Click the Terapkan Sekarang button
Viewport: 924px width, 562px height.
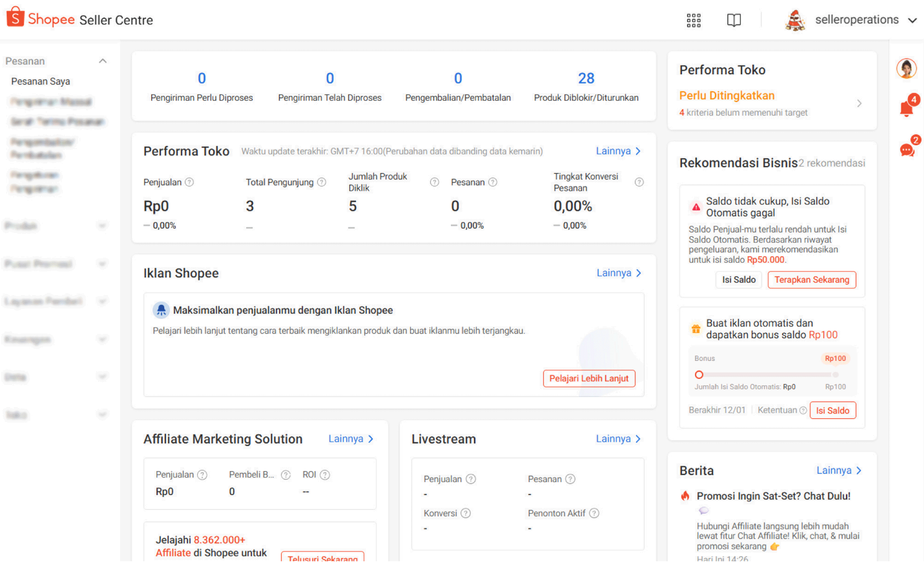811,280
